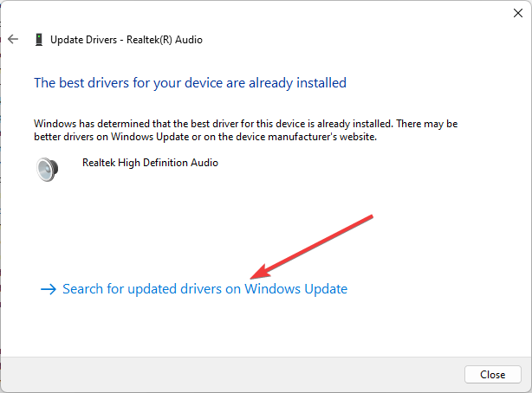Click the Realtek speaker icon
Screen dimensions: 532x393
(48, 168)
